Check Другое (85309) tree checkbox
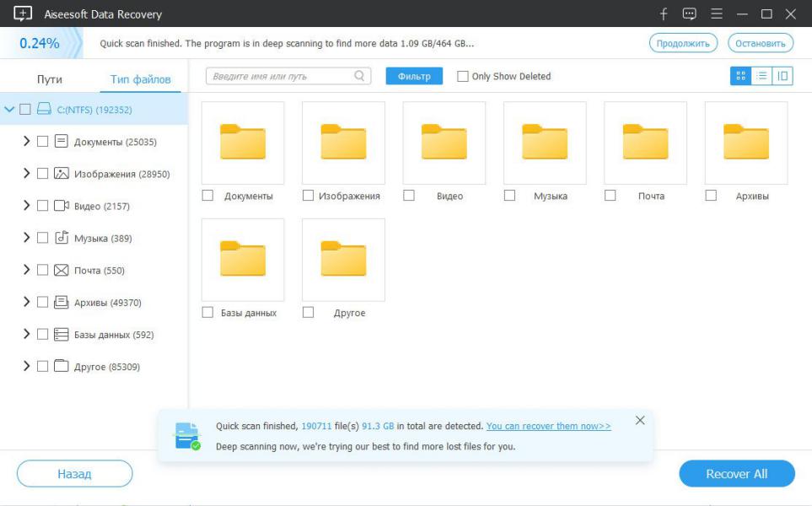812x506 pixels. 42,366
